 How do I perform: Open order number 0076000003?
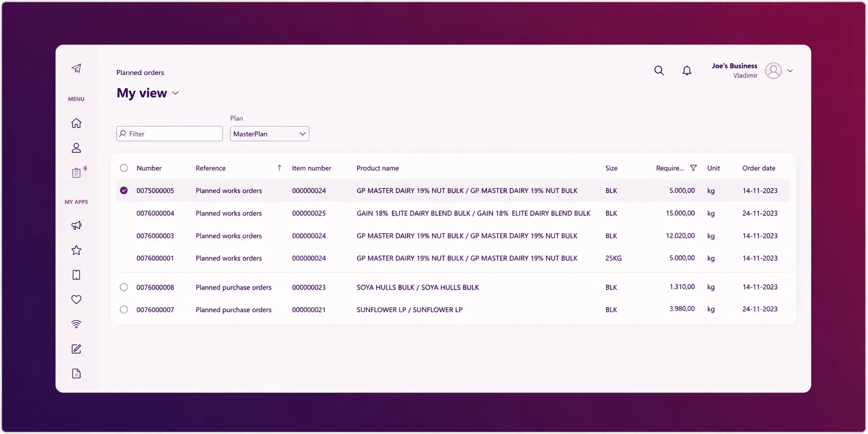tap(155, 236)
